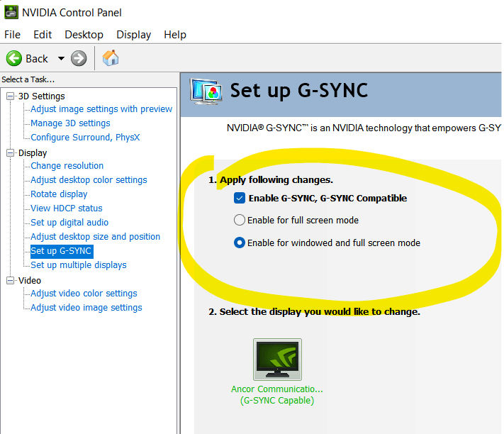Screen dimensions: 504x434
Task: Click the Select a Task... header
Action: pos(28,79)
